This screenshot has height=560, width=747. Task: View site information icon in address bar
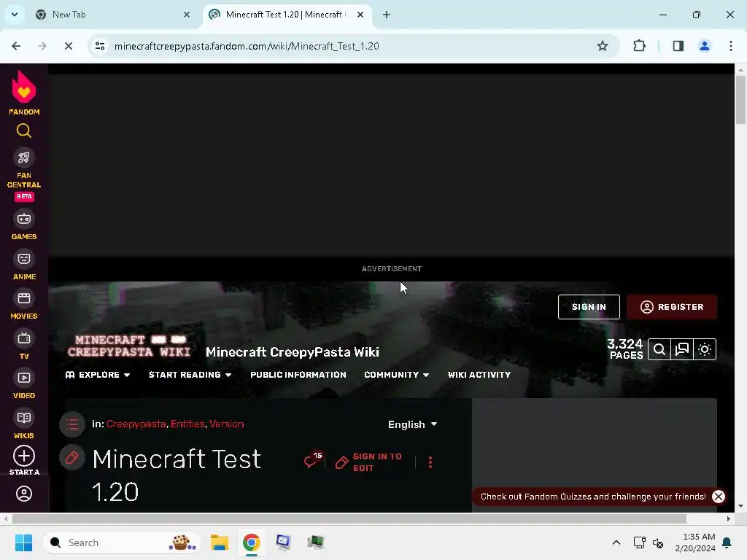pyautogui.click(x=100, y=46)
